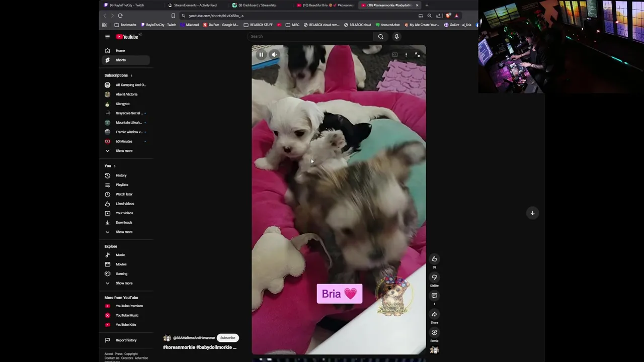Open a new browser tab
Screen dimensions: 644x362
coord(427,5)
